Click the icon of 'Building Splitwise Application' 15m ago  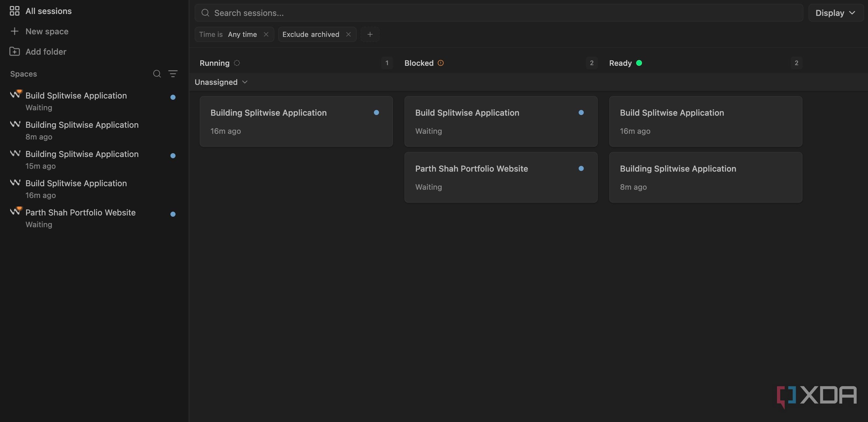click(15, 153)
